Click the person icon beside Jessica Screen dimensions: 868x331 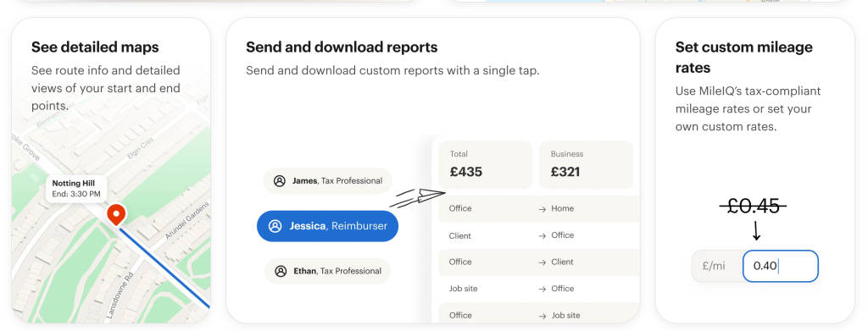(275, 226)
